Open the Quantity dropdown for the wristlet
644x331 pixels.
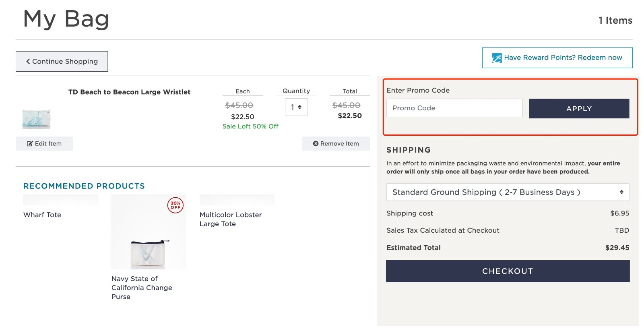(296, 107)
